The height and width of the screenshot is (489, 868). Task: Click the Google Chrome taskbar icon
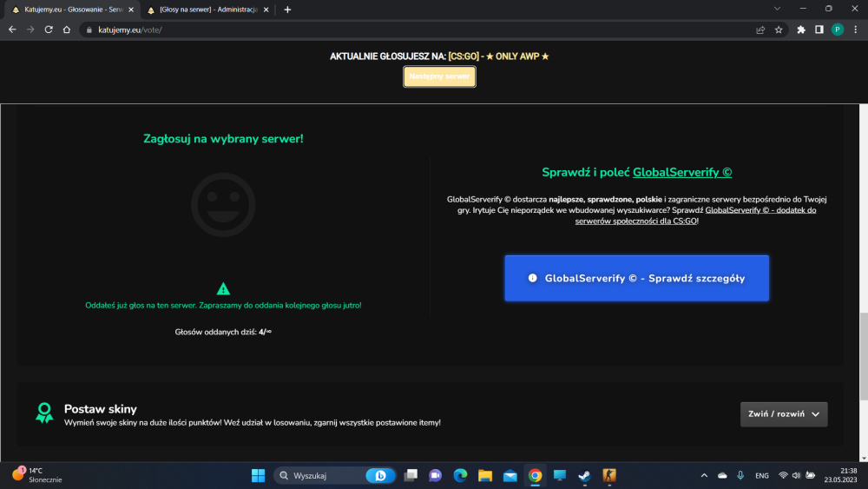coord(535,475)
